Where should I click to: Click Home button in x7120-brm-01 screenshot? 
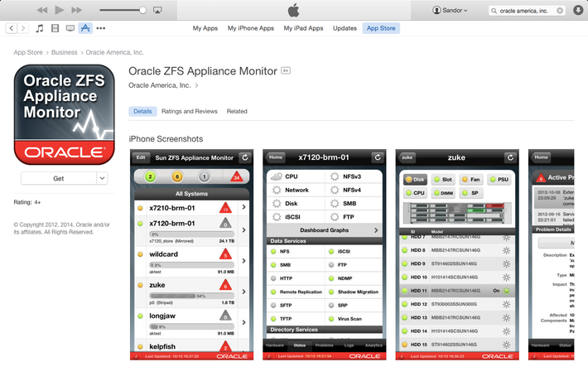pos(276,157)
